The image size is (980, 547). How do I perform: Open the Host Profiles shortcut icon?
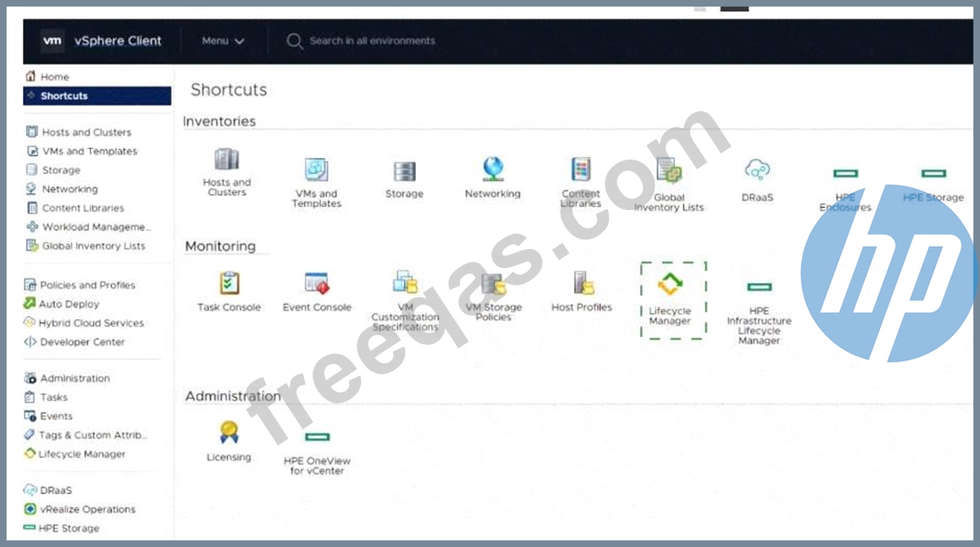[582, 283]
